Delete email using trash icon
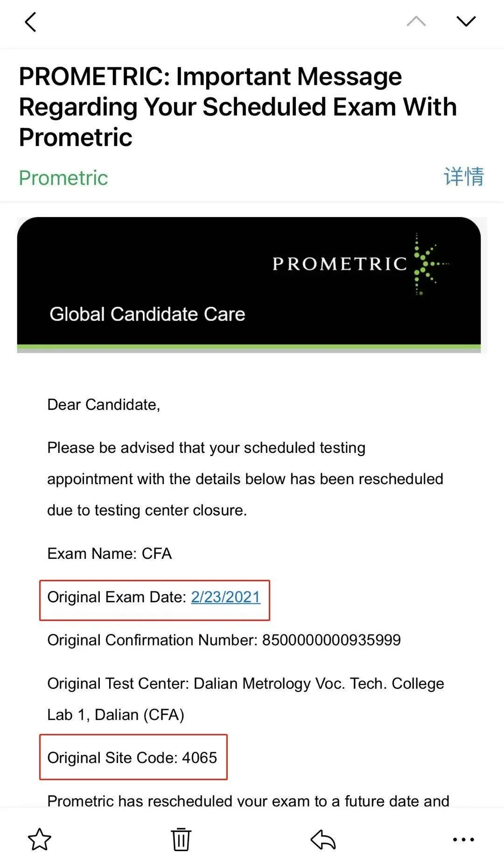The image size is (504, 867). [x=181, y=839]
